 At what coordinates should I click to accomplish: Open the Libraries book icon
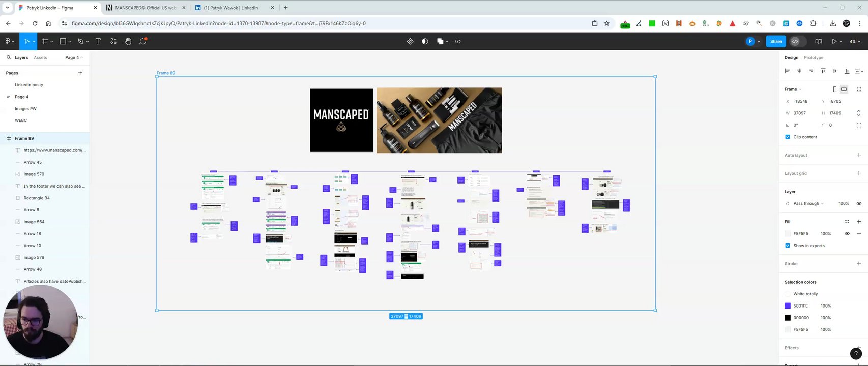[x=819, y=41]
